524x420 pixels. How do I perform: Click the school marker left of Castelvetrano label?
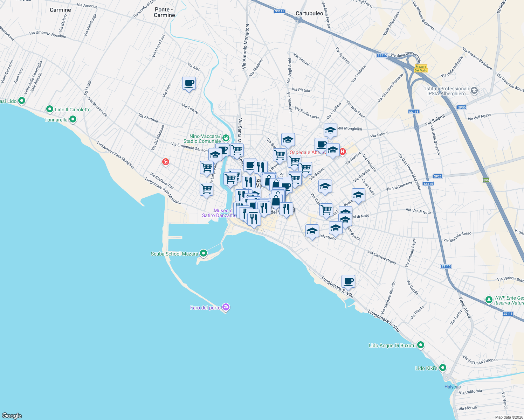[312, 232]
